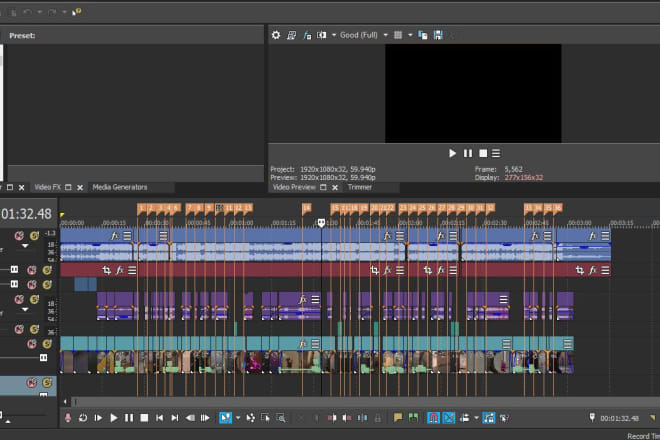Viewport: 660px width, 440px height.
Task: Click the Lock event padlock icon
Action: pyautogui.click(x=378, y=418)
